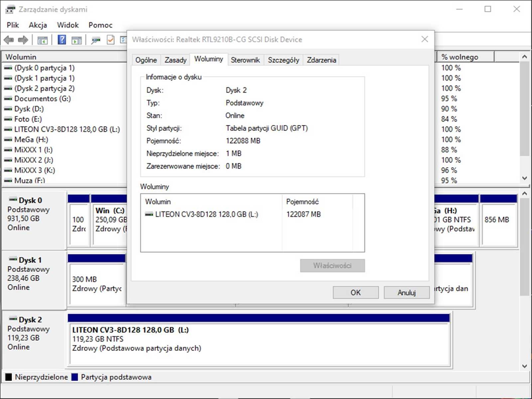Click the volume icon beside LITEON in the dialog's Woluminy list
This screenshot has height=399, width=532.
(149, 214)
